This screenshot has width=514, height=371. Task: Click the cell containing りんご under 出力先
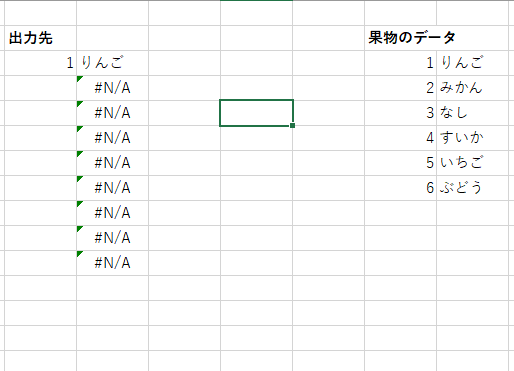(112, 63)
